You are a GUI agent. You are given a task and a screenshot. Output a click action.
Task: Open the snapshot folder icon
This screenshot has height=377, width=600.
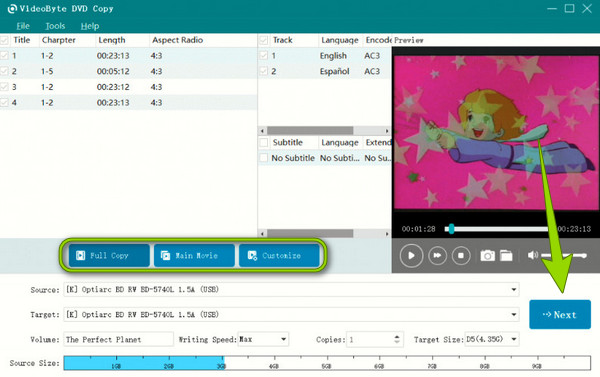click(506, 255)
